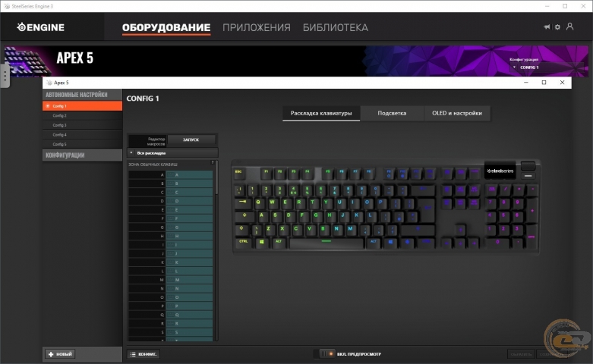Open the Раскладка клавиатуры tab
Viewport: 593px width, 364px height.
click(x=321, y=113)
